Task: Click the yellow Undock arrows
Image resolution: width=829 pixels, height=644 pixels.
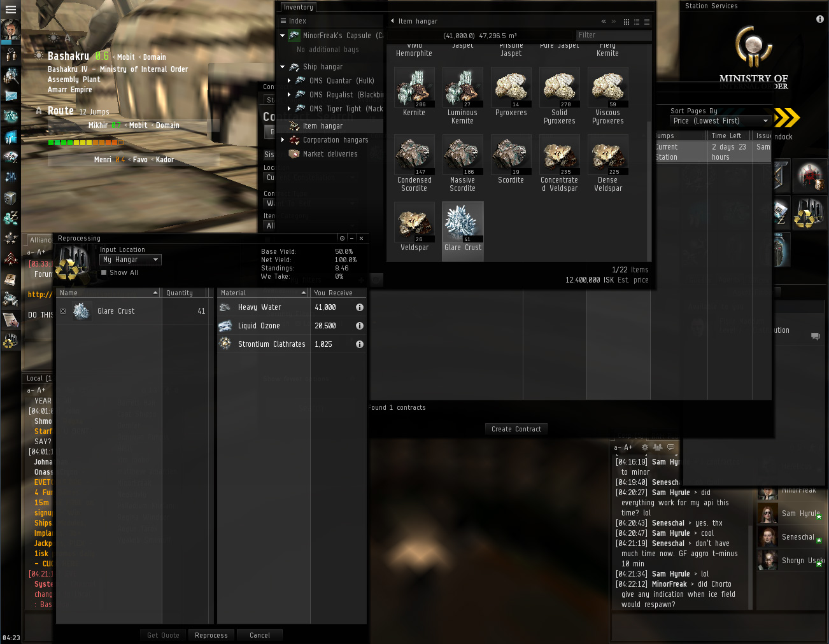Action: (788, 118)
